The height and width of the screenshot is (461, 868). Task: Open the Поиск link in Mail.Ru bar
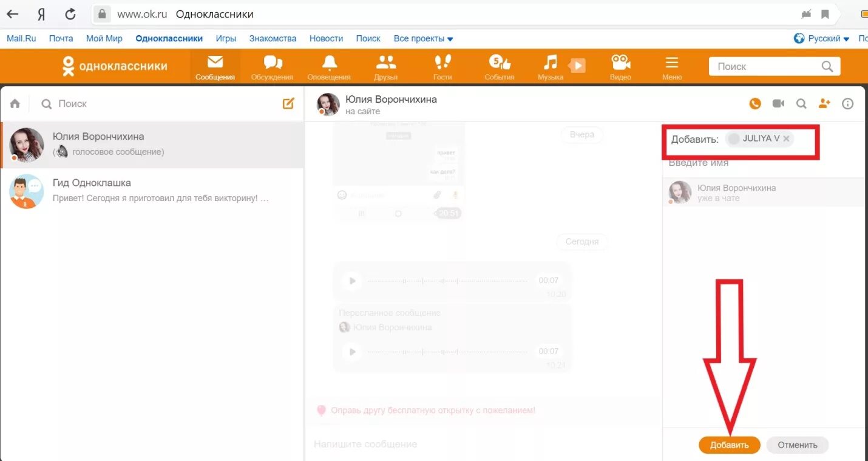(368, 38)
